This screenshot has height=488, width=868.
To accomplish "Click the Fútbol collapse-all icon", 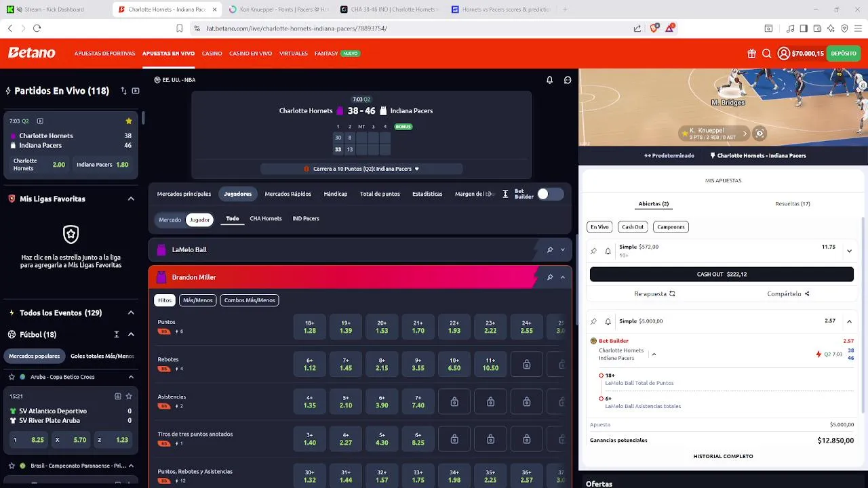I will point(117,334).
